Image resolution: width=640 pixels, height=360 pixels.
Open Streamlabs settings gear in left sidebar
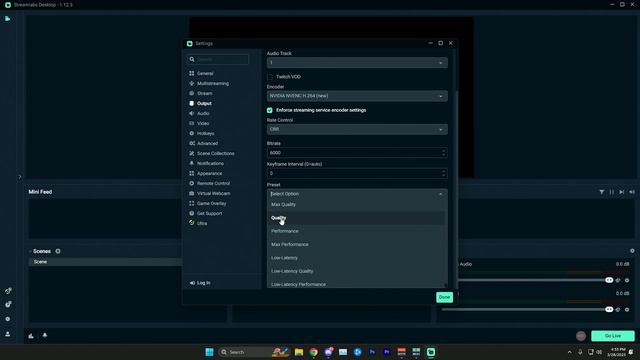click(x=8, y=319)
